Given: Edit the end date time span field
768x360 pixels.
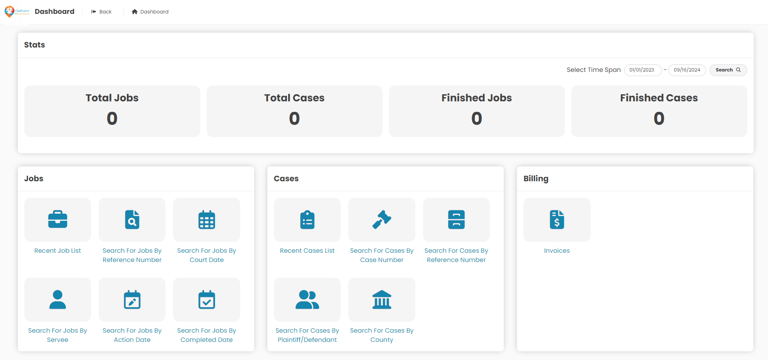Looking at the screenshot, I should (x=687, y=70).
